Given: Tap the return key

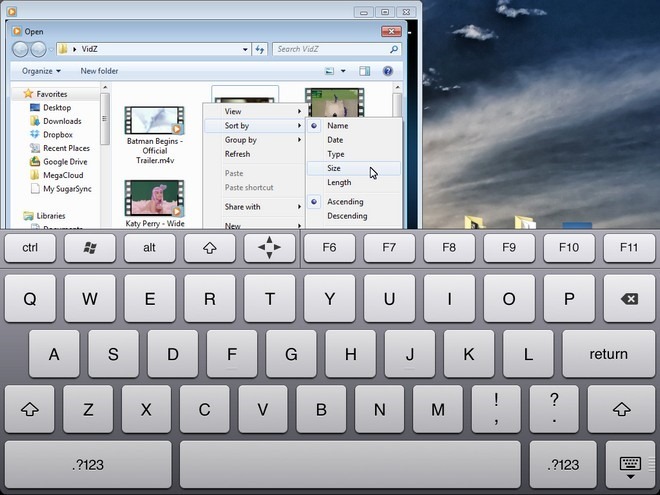Looking at the screenshot, I should click(608, 354).
